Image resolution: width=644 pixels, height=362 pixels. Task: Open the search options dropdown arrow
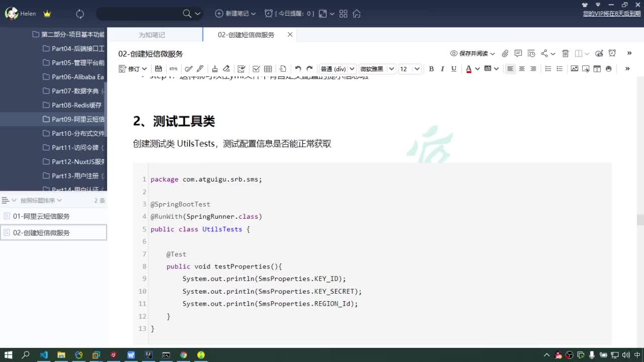pos(198,14)
